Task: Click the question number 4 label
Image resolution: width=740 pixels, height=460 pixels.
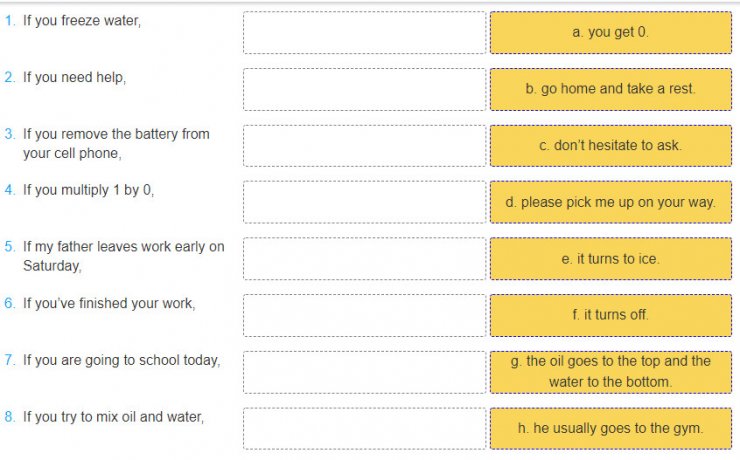Action: [10, 190]
